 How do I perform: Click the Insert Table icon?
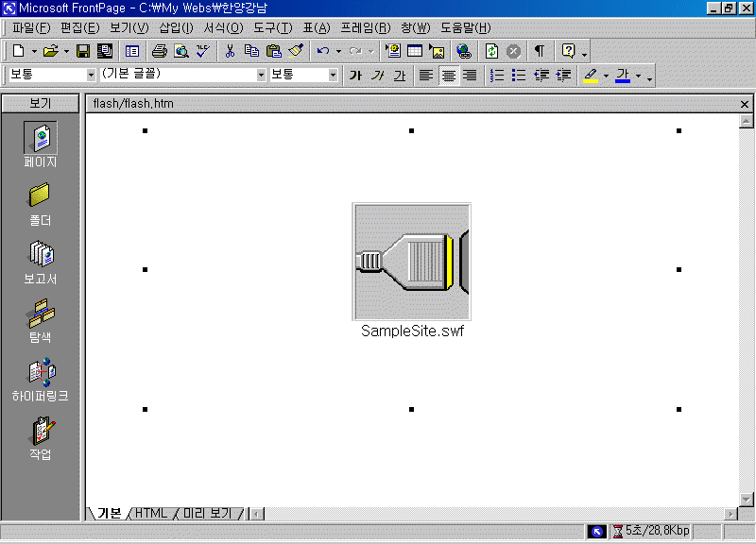(415, 51)
